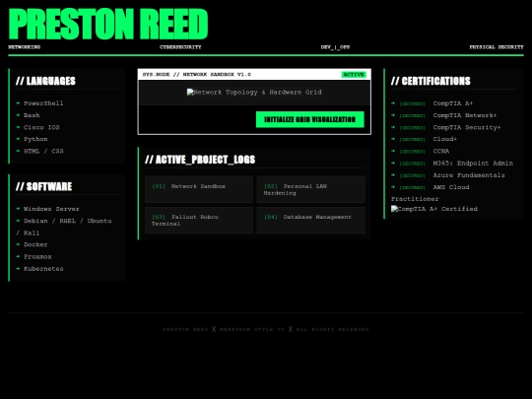
Task: Click the footer All Rights Reserved text
Action: point(333,329)
